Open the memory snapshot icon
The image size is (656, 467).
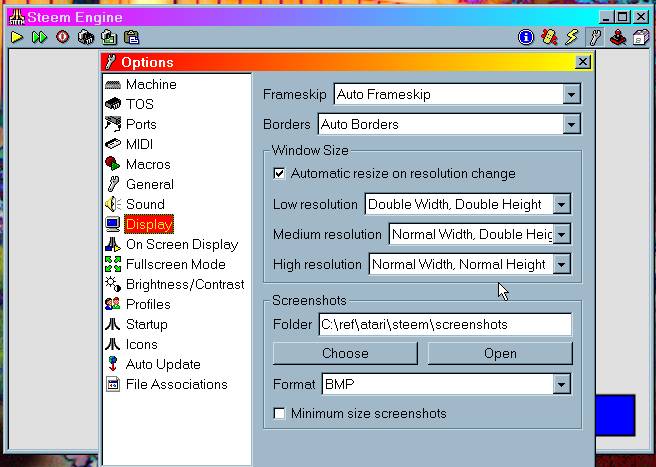coord(86,38)
